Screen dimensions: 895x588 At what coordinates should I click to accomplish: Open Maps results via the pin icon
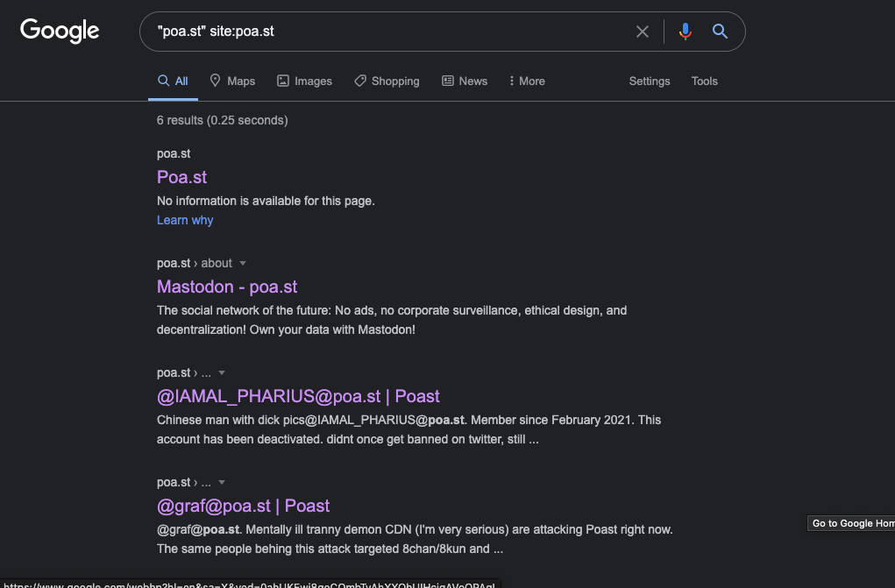pos(215,81)
